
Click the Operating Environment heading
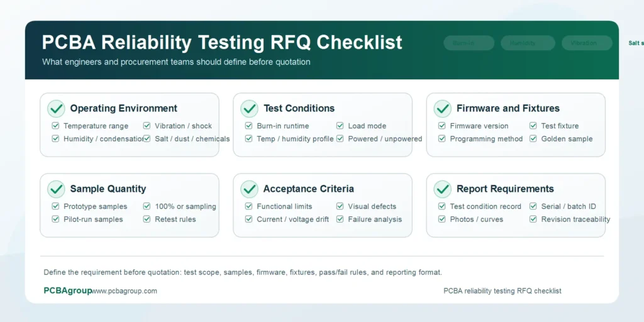pos(124,108)
